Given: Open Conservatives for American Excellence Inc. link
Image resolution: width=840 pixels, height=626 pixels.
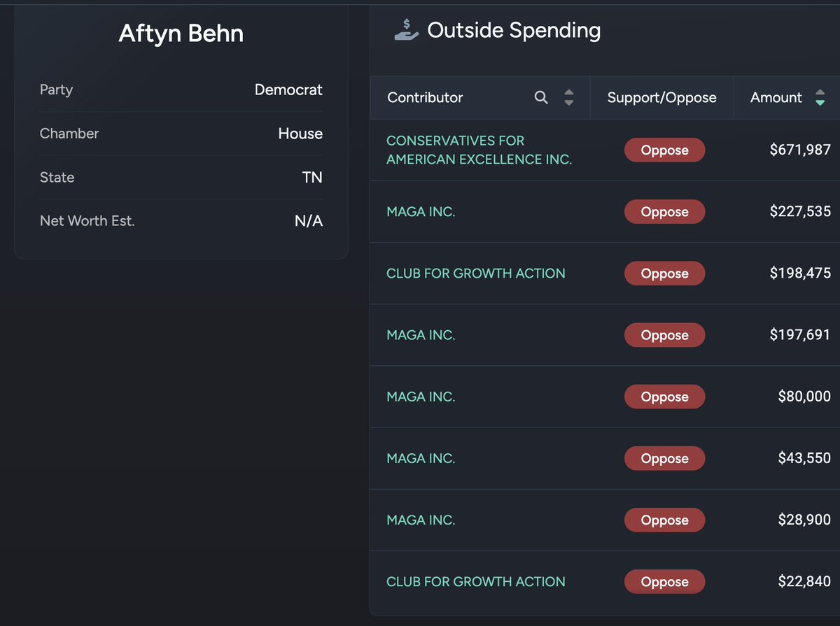Looking at the screenshot, I should tap(479, 150).
